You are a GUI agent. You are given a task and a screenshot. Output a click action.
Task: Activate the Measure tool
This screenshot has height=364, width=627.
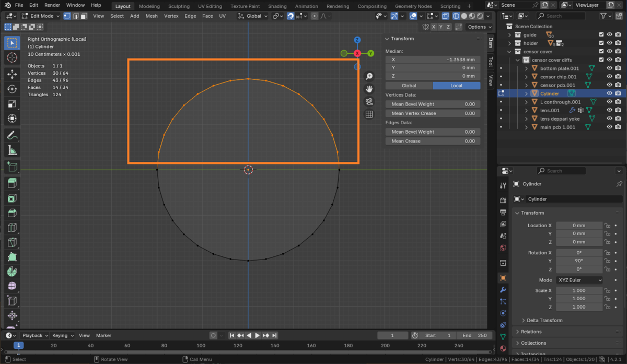click(12, 151)
